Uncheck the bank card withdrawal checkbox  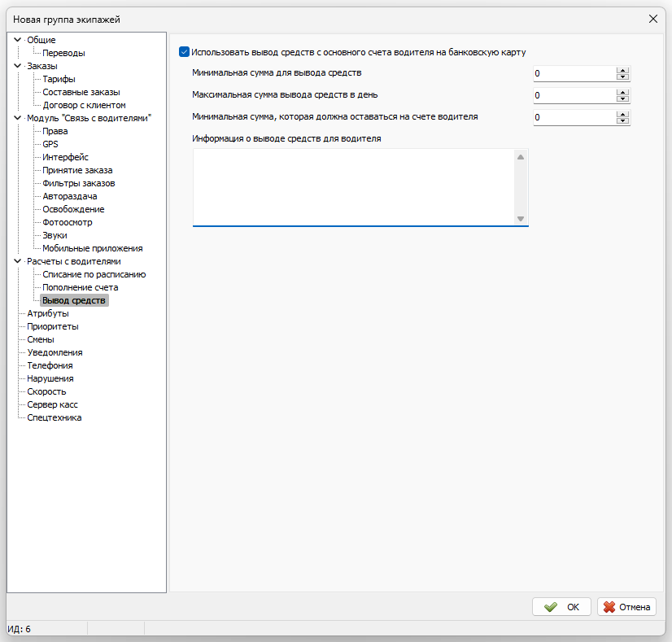[185, 52]
